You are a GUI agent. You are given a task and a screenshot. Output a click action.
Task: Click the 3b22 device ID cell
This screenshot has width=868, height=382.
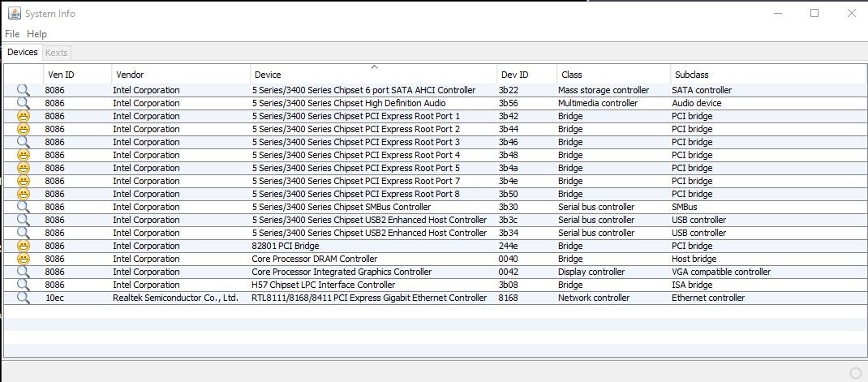(508, 90)
